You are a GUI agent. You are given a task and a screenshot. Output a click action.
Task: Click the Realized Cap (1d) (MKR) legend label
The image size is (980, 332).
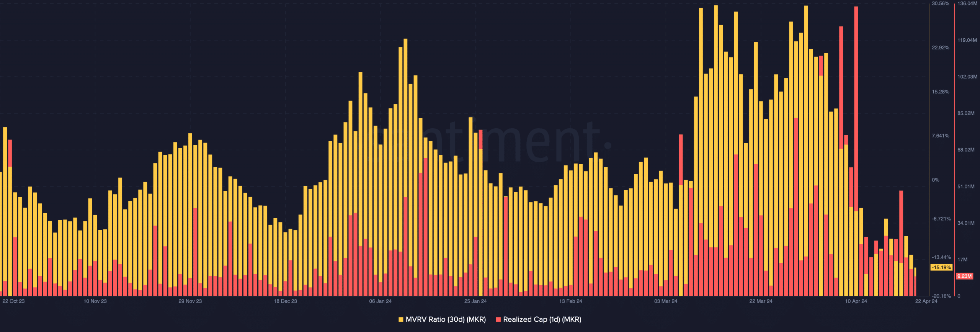(x=542, y=319)
